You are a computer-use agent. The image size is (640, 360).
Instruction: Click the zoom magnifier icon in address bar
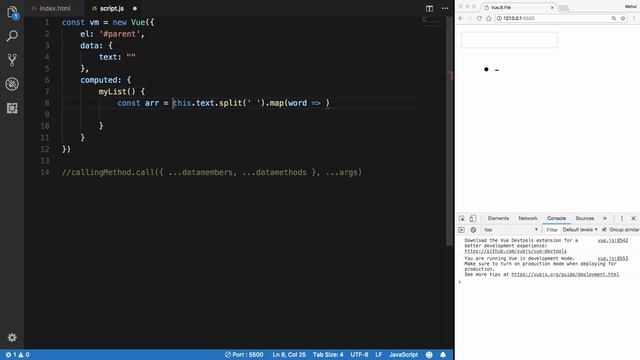tap(613, 18)
